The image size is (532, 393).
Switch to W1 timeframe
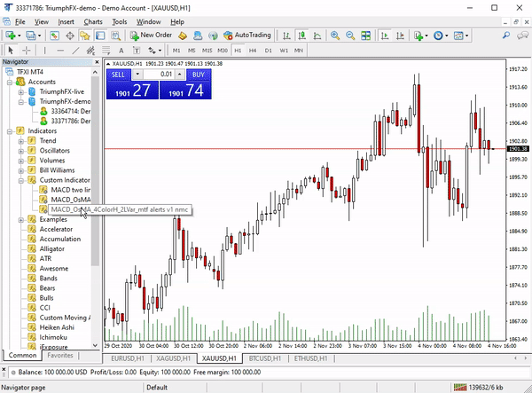(x=284, y=51)
